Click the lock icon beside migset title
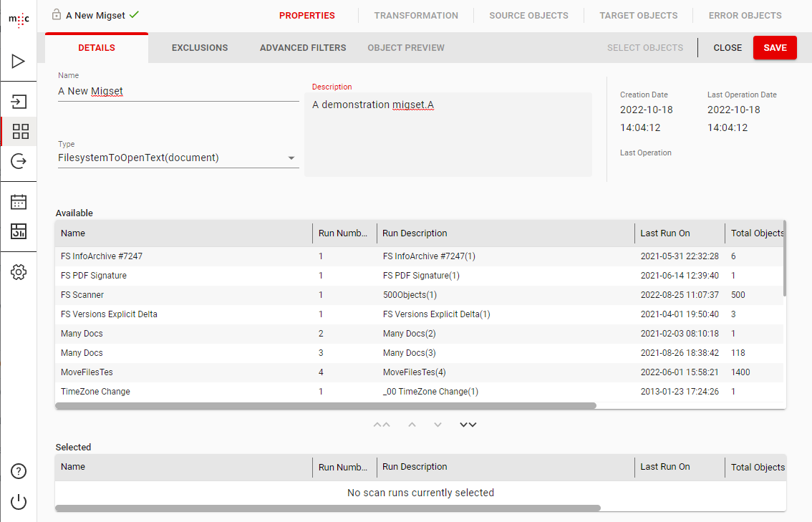812x522 pixels. [x=57, y=15]
